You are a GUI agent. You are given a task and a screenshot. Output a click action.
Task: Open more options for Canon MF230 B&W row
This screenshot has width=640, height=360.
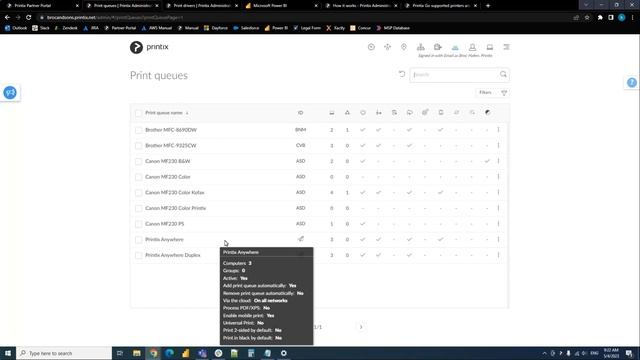tap(498, 161)
